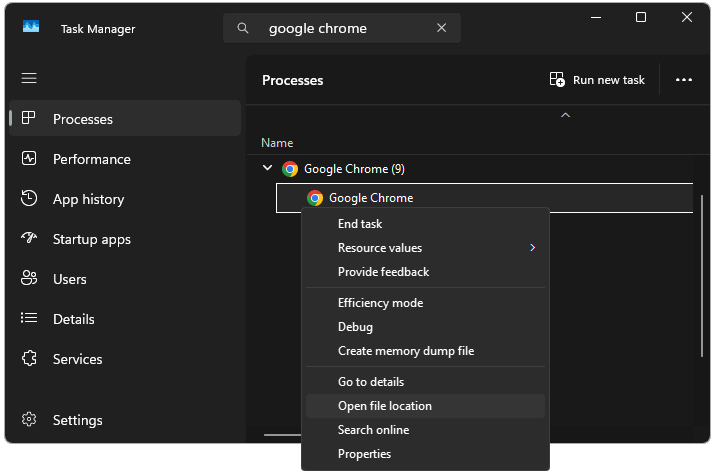Click the App history clock icon
714x473 pixels.
coord(29,198)
